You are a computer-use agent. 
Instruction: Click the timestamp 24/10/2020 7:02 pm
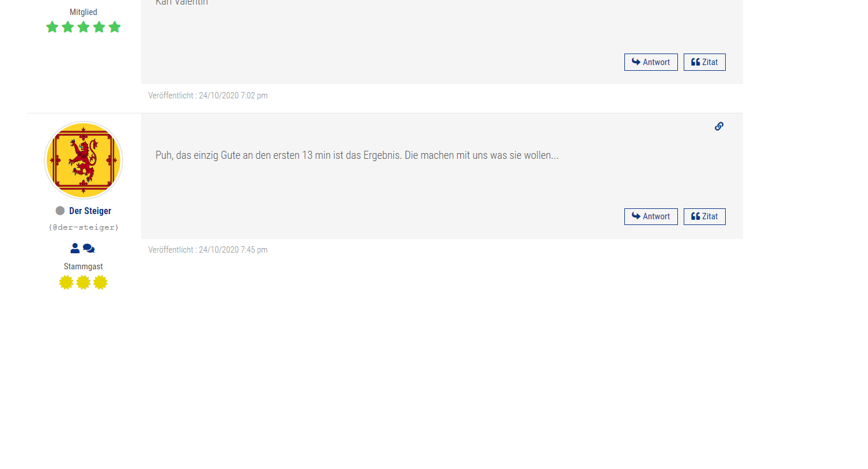click(x=233, y=96)
